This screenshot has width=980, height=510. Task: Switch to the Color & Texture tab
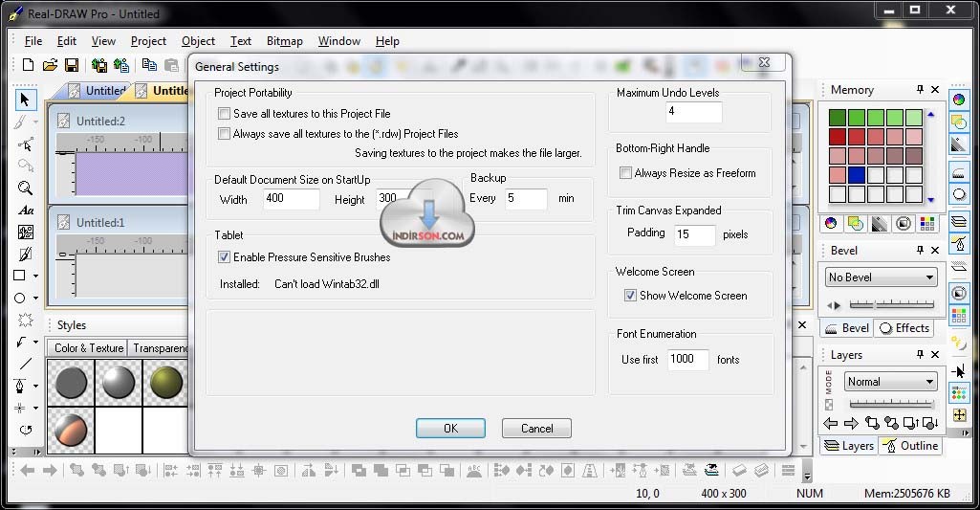[89, 348]
